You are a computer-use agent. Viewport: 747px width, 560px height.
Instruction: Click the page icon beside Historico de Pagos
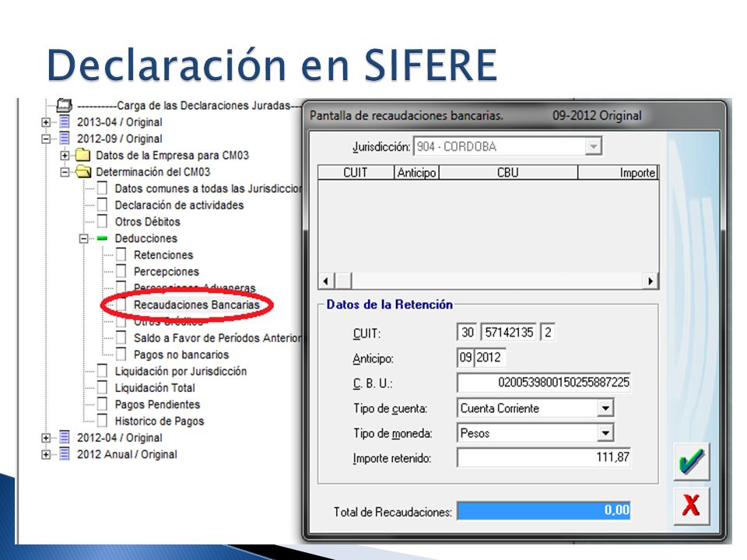(102, 421)
